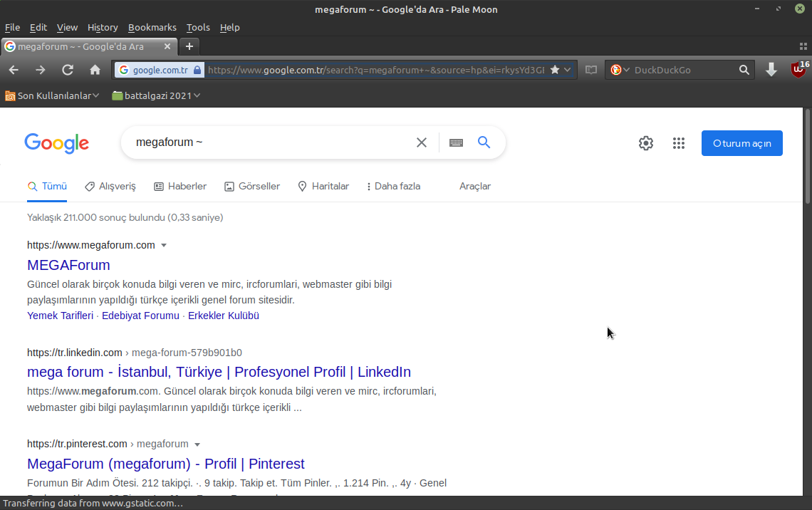812x510 pixels.
Task: Click the Oturum açın button
Action: pyautogui.click(x=742, y=143)
